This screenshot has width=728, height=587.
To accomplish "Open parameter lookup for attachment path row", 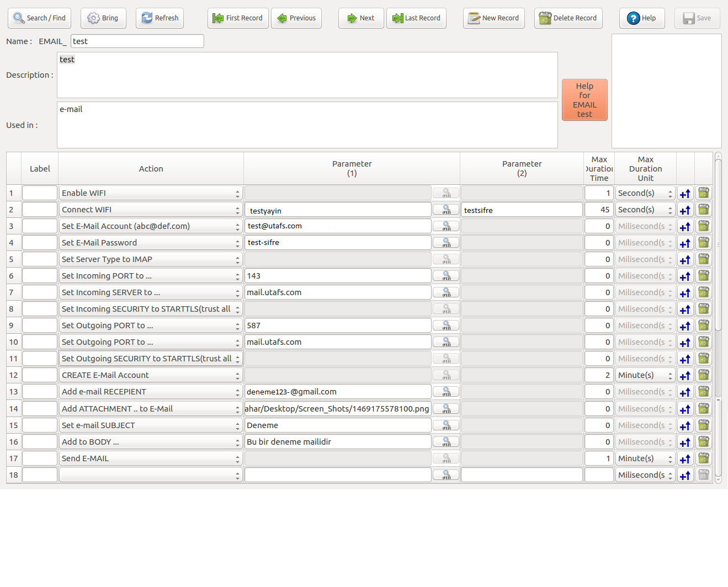I will (446, 409).
